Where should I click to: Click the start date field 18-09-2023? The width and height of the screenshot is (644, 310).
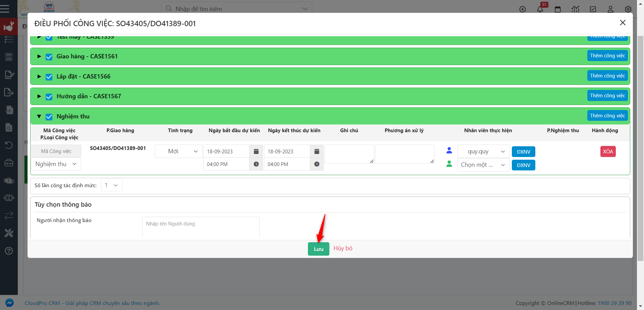pos(226,151)
